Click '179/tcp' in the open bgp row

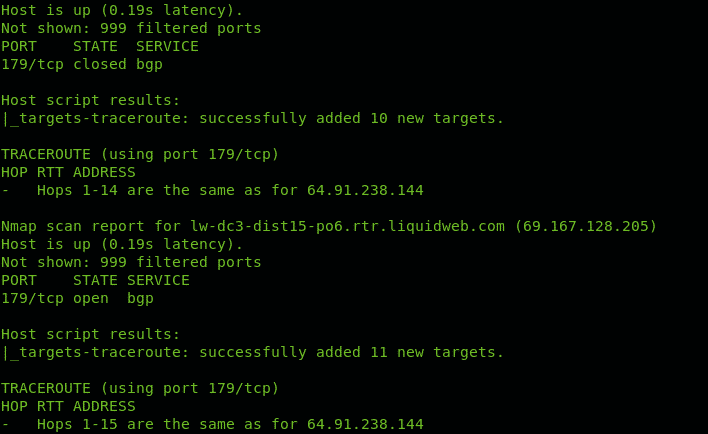coord(32,299)
